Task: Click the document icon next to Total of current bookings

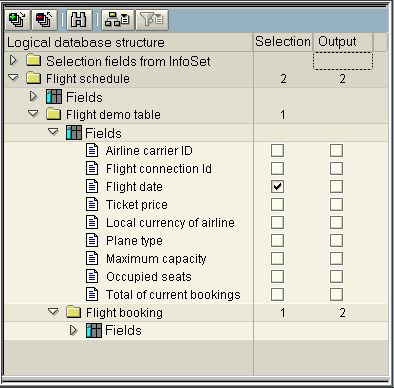Action: (x=92, y=294)
